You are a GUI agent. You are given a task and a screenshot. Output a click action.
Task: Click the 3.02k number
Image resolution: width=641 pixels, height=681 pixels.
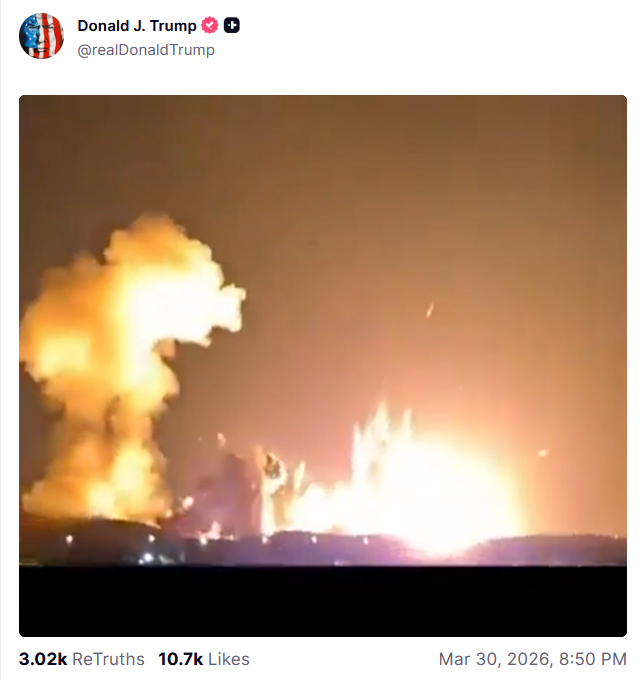pos(43,659)
